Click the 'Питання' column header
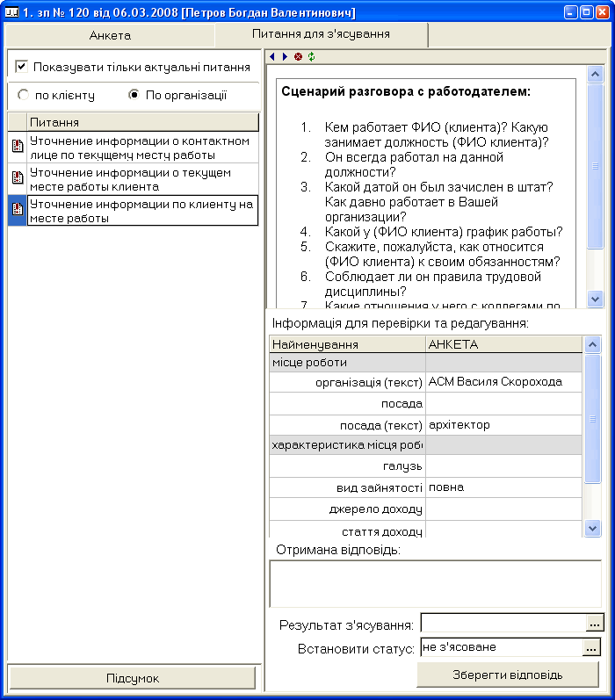The height and width of the screenshot is (700, 615). (x=143, y=122)
